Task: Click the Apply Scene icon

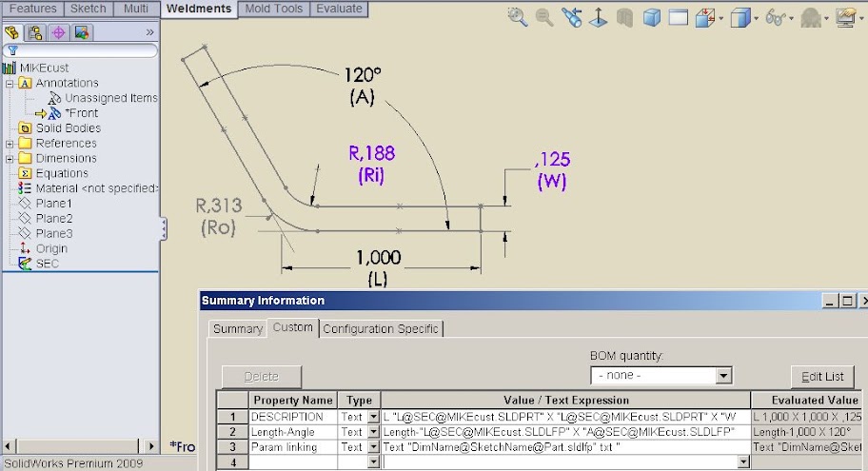Action: tap(811, 17)
